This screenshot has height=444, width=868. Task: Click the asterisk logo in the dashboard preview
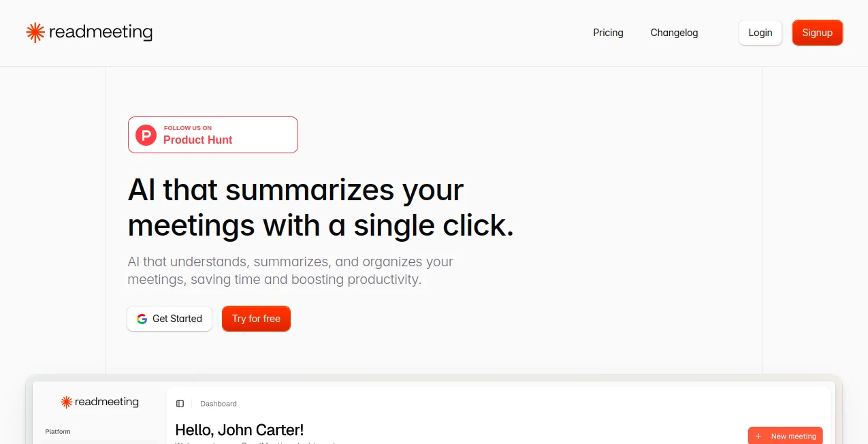tap(65, 402)
